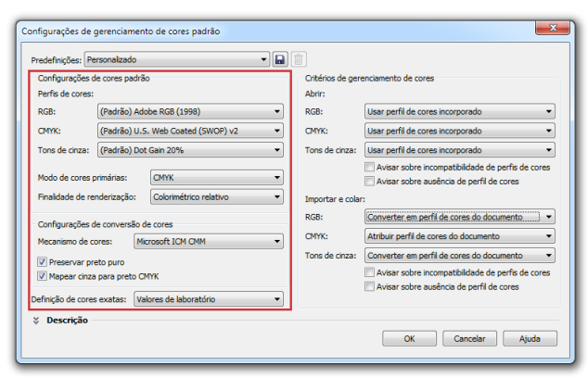Uncheck Mapear cinza para preto CMYK
This screenshot has width=588, height=378.
click(42, 276)
